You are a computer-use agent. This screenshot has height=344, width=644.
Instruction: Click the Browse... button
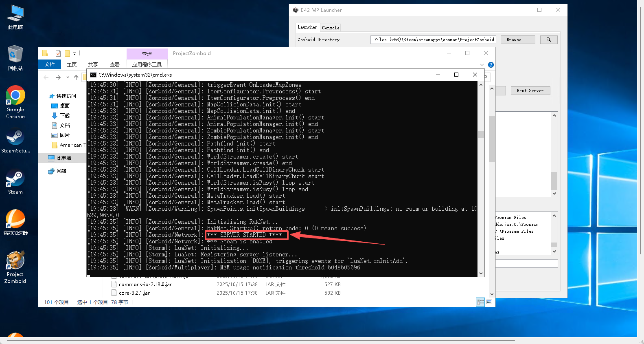pyautogui.click(x=517, y=40)
